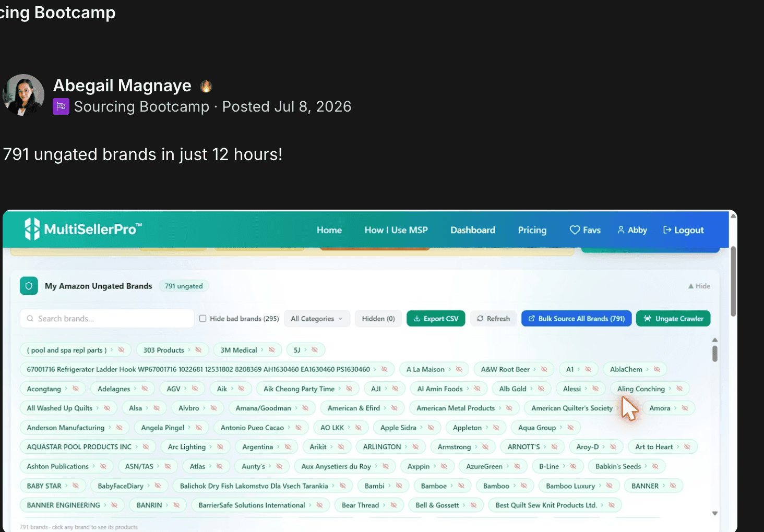764x532 pixels.
Task: Hide the 303 Products brand
Action: click(198, 350)
